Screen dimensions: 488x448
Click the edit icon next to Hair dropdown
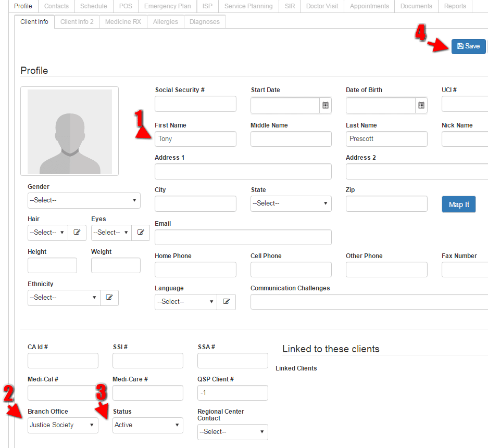tap(77, 233)
